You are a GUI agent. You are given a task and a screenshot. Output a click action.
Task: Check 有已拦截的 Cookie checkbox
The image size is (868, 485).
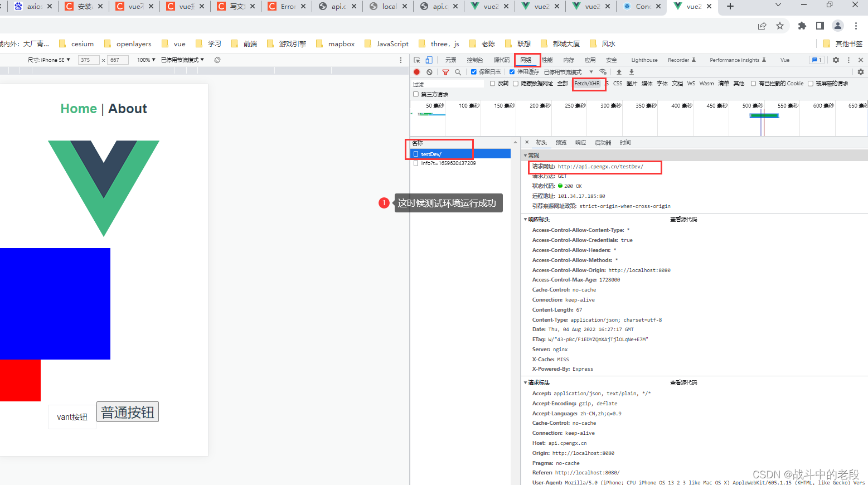coord(753,84)
